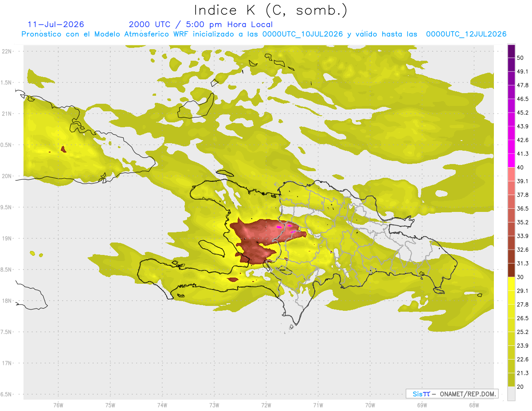The height and width of the screenshot is (411, 532).
Task: Click the "21N" latitude label
Action: click(6, 114)
